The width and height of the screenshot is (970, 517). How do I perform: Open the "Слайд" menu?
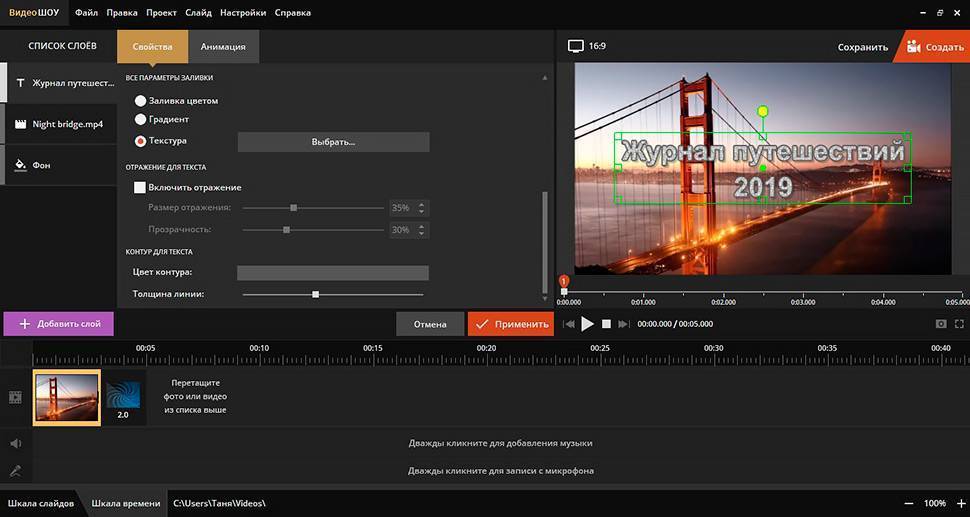tap(200, 13)
